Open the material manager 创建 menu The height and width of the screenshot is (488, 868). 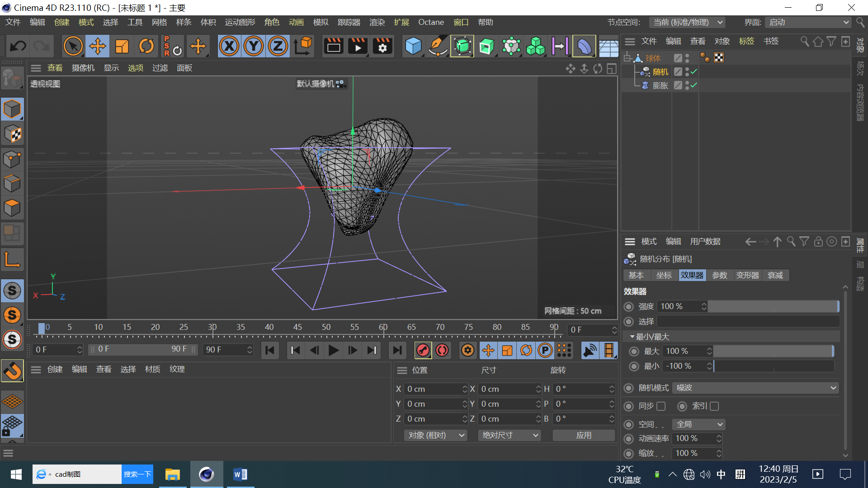click(x=55, y=369)
